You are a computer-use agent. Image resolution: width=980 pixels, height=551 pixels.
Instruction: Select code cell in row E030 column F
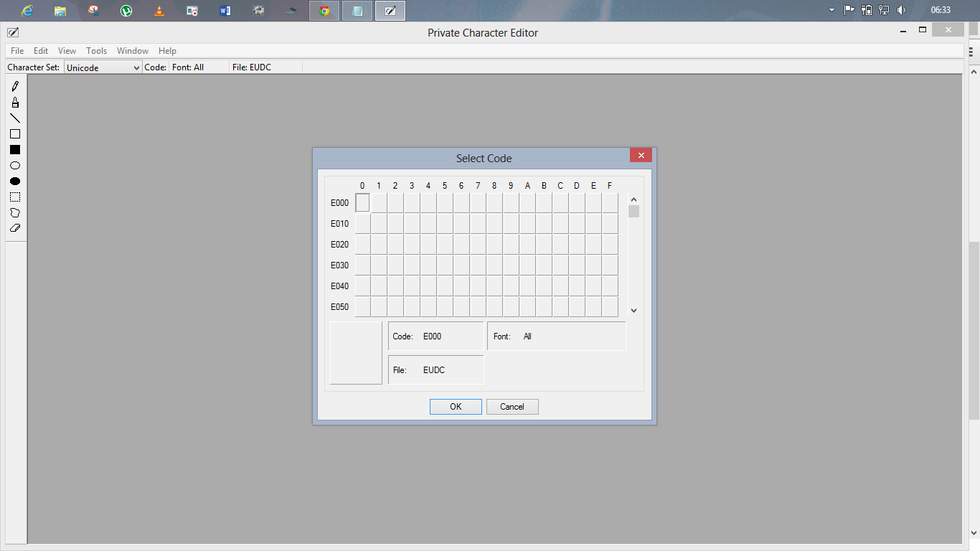pos(610,265)
